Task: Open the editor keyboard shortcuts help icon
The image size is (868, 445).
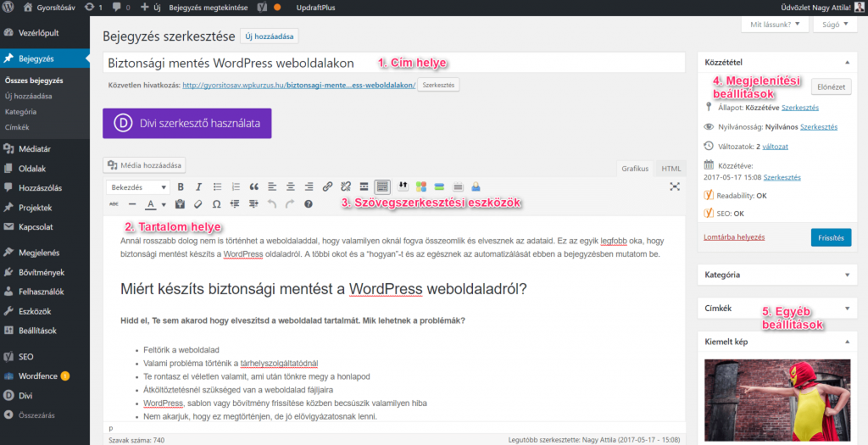Action: (308, 204)
